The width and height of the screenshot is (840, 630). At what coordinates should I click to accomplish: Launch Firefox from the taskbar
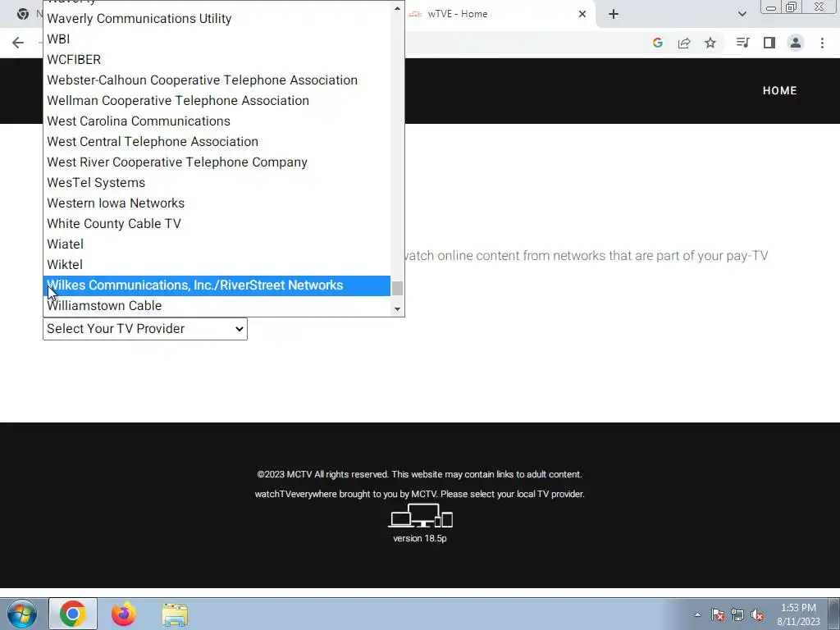[124, 614]
